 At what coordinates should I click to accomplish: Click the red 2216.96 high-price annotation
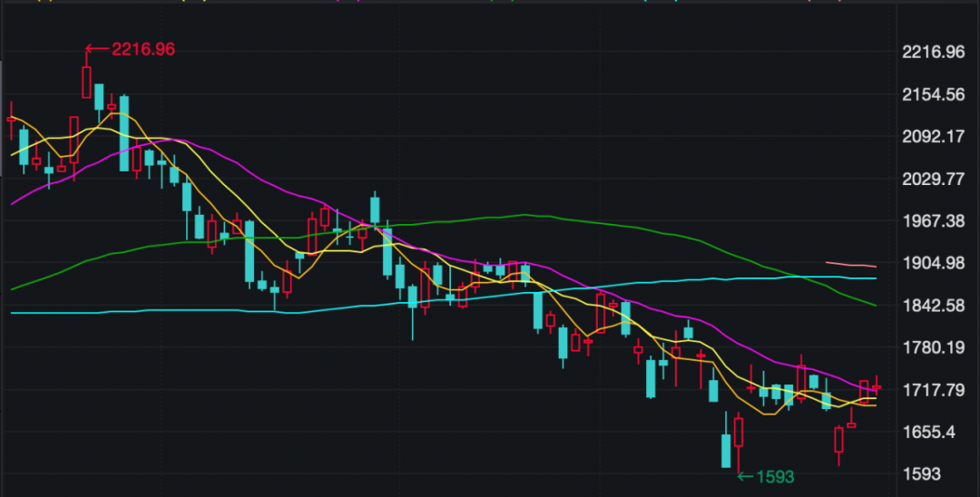pos(130,49)
